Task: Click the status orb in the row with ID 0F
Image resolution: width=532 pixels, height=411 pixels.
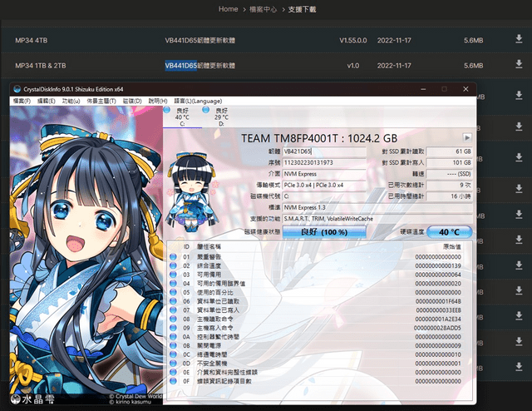Action: tap(173, 381)
